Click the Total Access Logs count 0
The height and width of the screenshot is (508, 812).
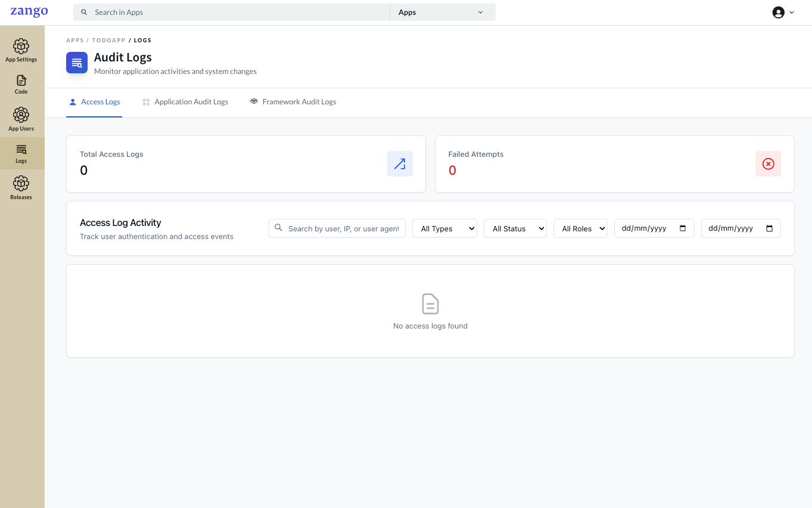click(x=84, y=171)
